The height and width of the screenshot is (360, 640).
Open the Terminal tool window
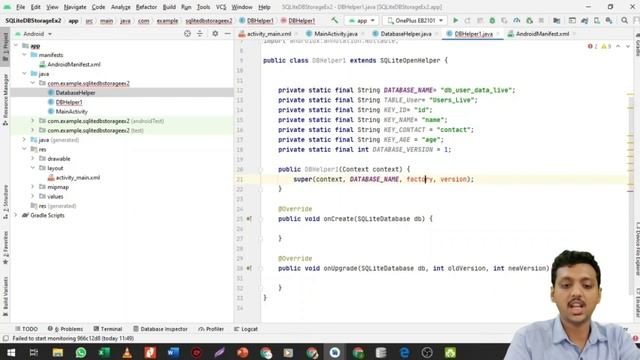tap(108, 329)
